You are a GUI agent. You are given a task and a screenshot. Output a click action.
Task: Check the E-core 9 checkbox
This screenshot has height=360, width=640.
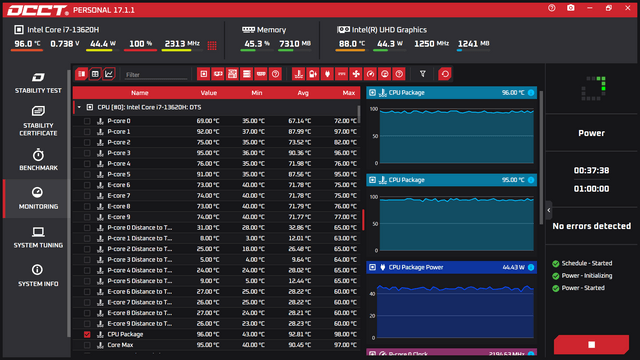tap(87, 217)
